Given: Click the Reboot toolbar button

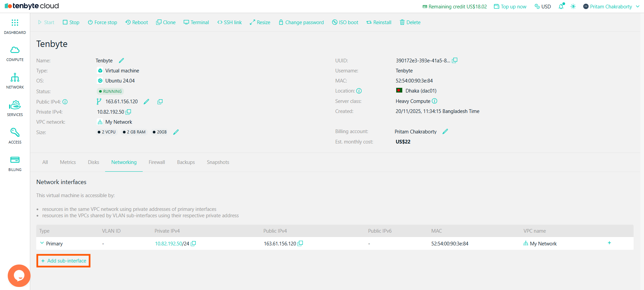Looking at the screenshot, I should (137, 22).
